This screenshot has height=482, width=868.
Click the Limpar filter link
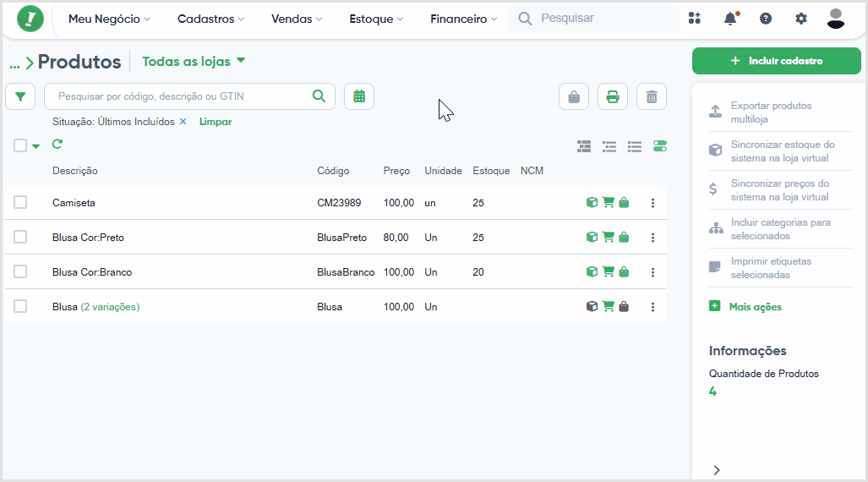pyautogui.click(x=216, y=122)
